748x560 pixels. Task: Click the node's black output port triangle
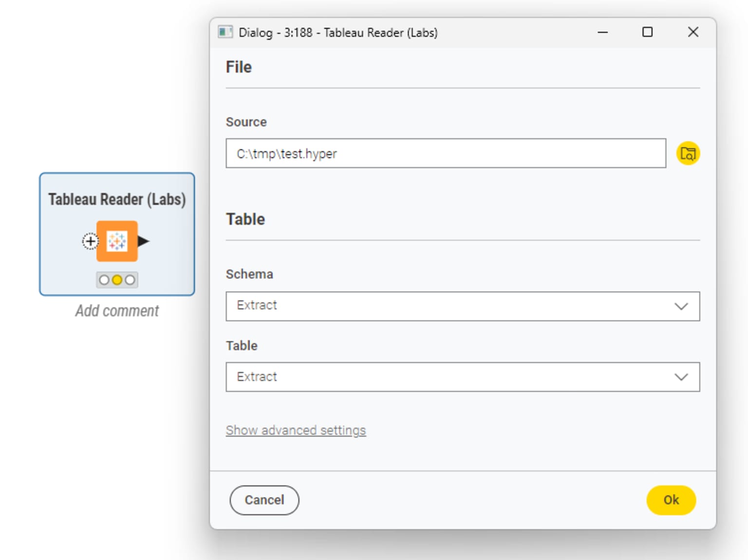click(x=143, y=241)
